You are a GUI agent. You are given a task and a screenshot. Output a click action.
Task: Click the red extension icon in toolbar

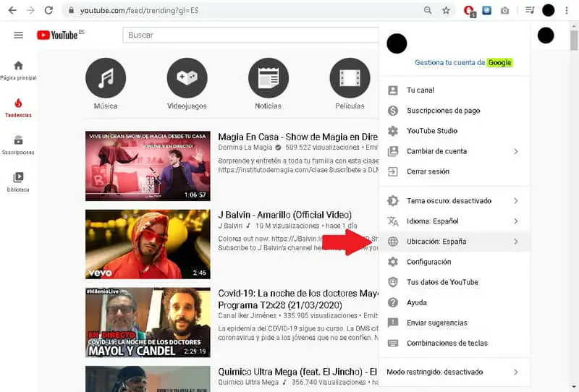pos(470,11)
